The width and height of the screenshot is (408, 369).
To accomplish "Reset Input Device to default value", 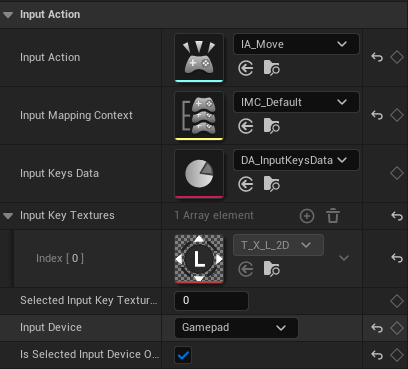I will pos(377,328).
